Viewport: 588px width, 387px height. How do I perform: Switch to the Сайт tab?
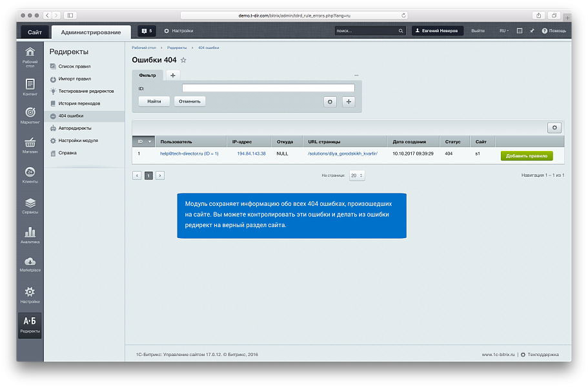(x=34, y=32)
